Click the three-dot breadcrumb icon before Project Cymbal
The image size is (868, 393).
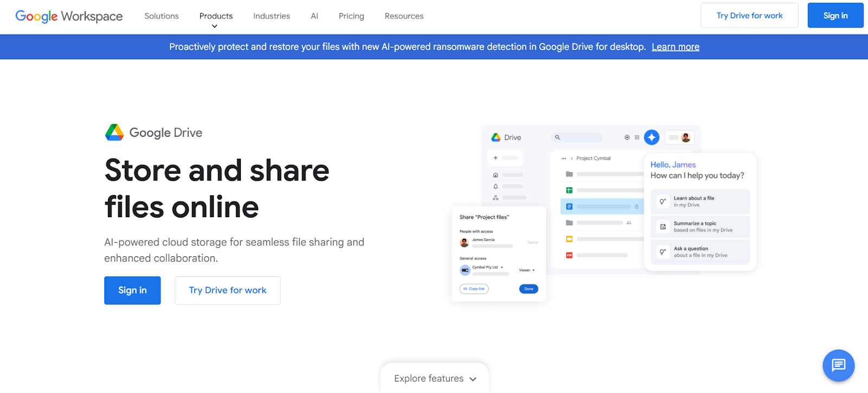[x=564, y=159]
